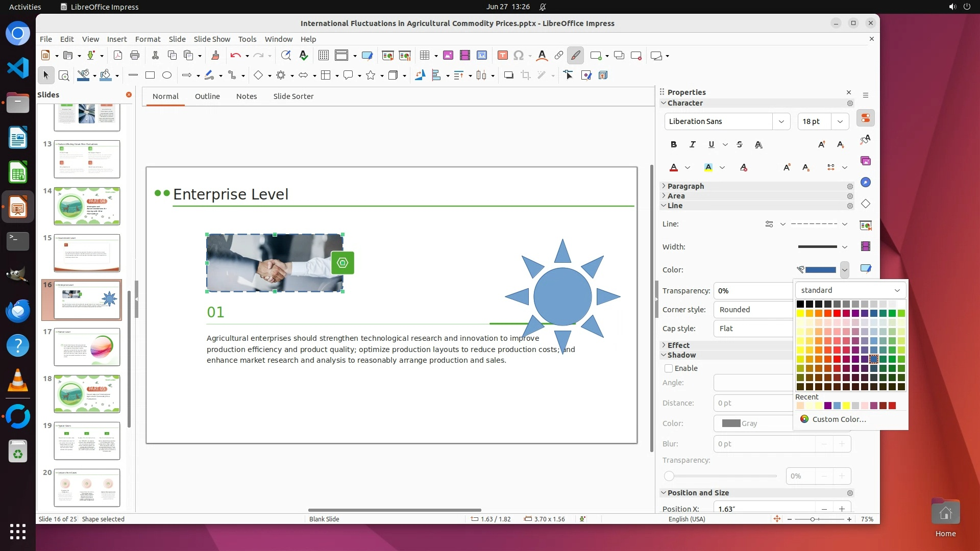Expand the Paragraph section
The height and width of the screenshot is (551, 980).
point(685,186)
